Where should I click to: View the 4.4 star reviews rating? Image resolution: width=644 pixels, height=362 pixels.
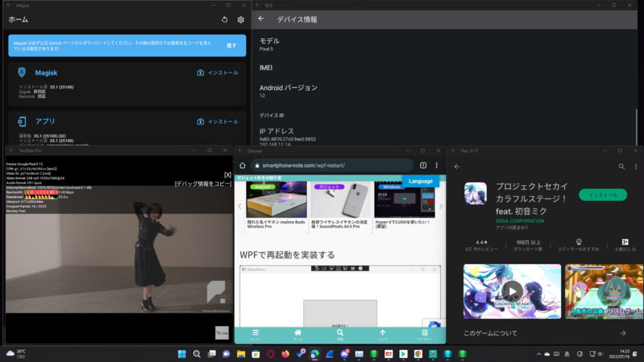pos(481,246)
